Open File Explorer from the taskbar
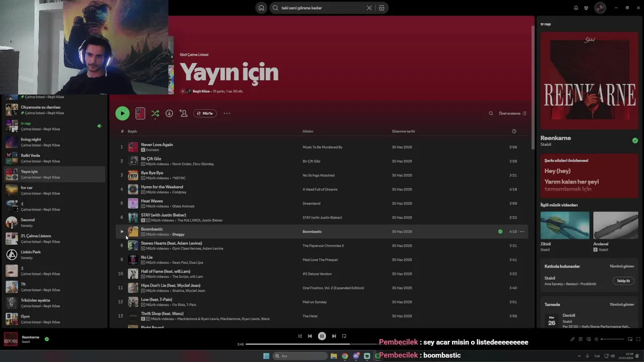644x362 pixels. [334, 356]
